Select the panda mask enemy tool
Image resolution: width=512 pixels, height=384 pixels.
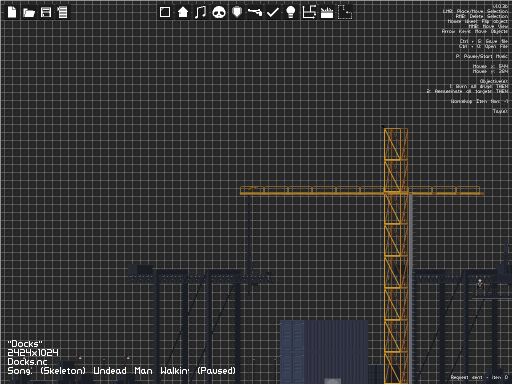coord(219,13)
